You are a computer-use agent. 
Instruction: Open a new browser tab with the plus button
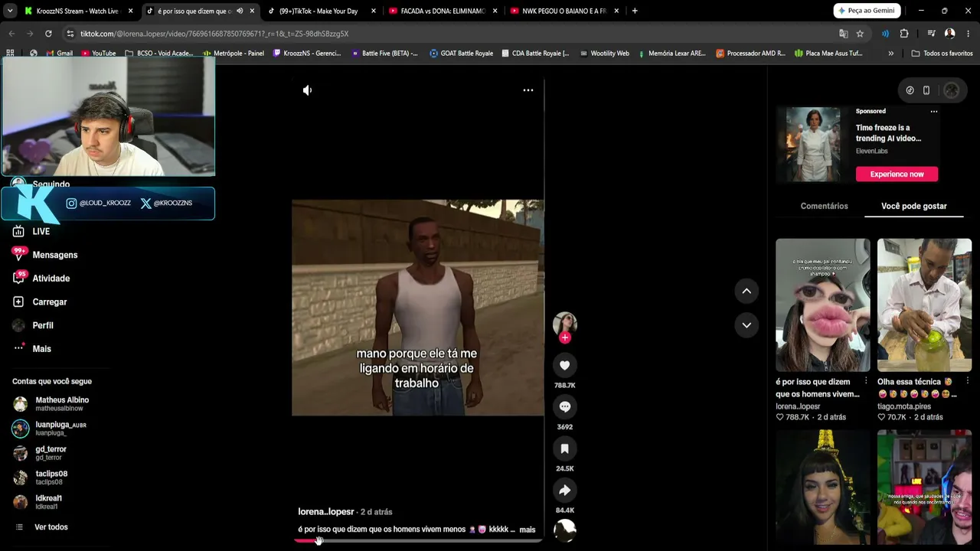pos(635,11)
